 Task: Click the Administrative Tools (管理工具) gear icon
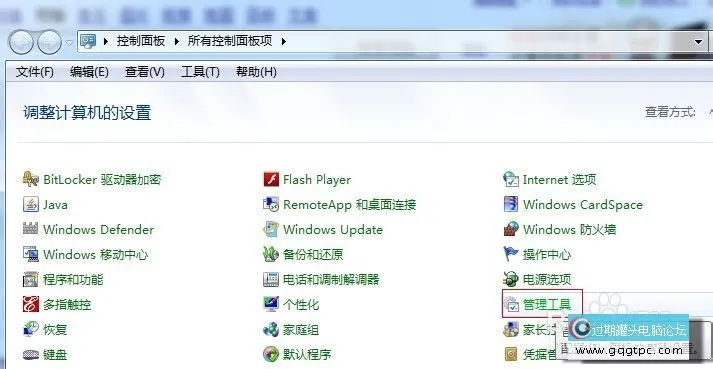pyautogui.click(x=511, y=304)
